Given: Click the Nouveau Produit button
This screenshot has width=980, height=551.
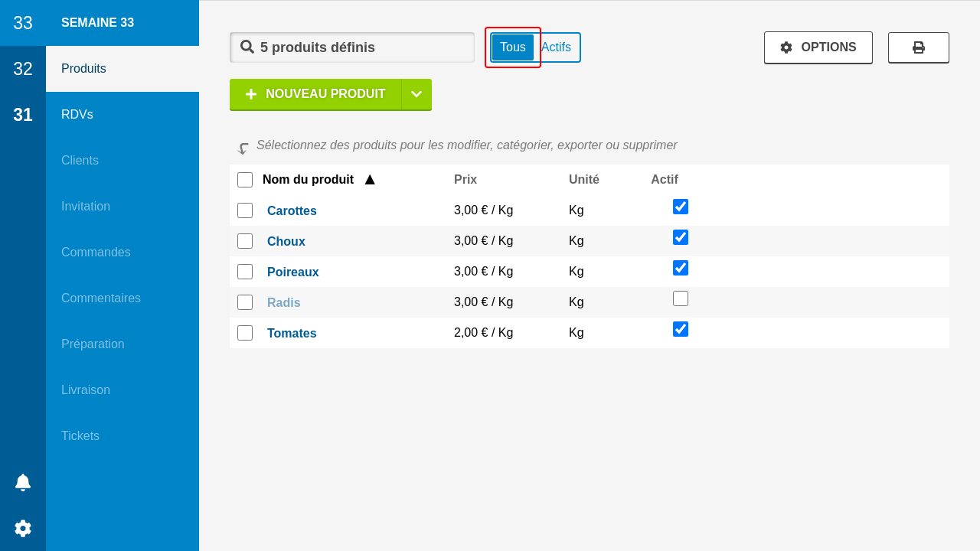Looking at the screenshot, I should pos(315,94).
